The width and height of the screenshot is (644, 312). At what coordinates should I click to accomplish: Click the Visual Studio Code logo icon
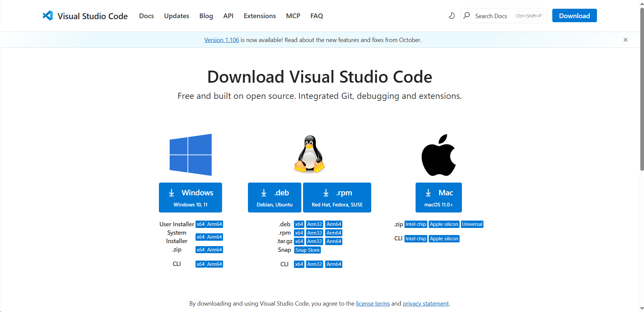48,15
